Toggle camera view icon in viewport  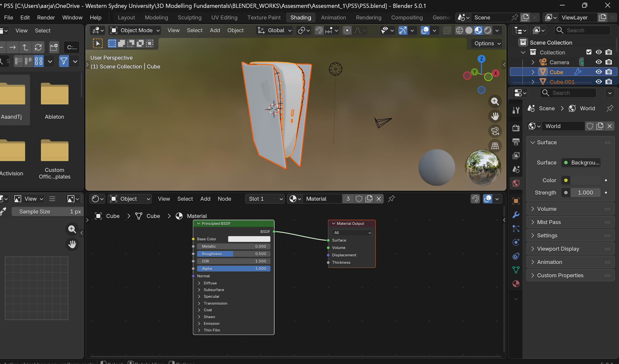[495, 131]
